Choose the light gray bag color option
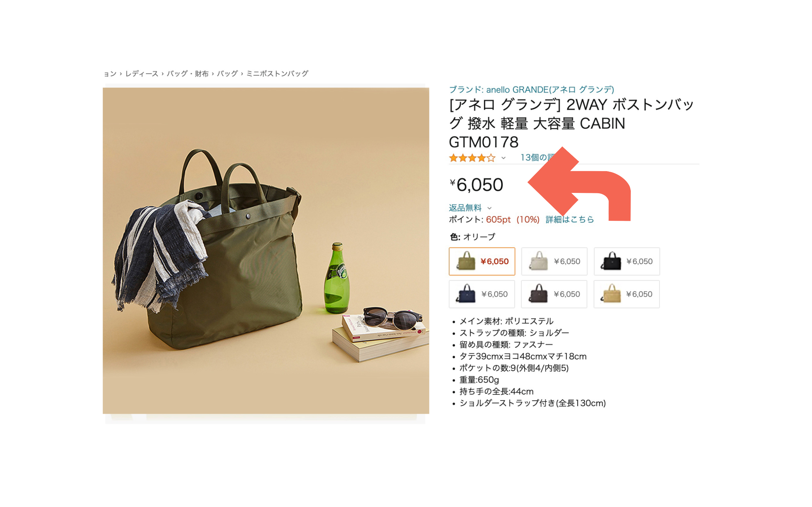Viewport: 812px width, 507px height. click(x=554, y=261)
